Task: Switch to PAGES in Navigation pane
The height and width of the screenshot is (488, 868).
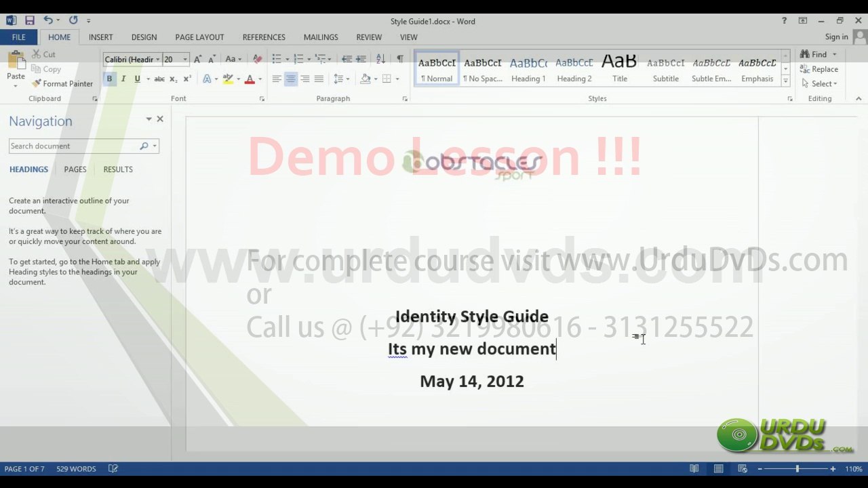Action: click(x=75, y=169)
